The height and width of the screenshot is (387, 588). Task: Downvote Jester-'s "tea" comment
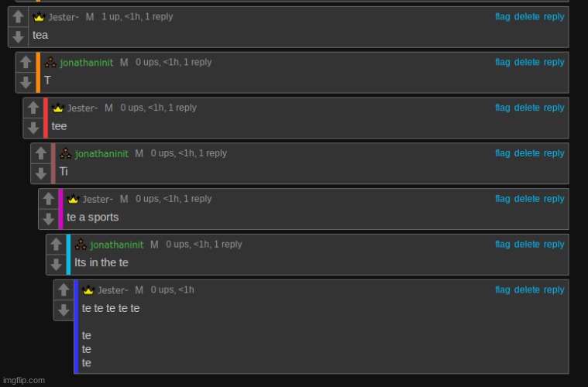pos(18,36)
